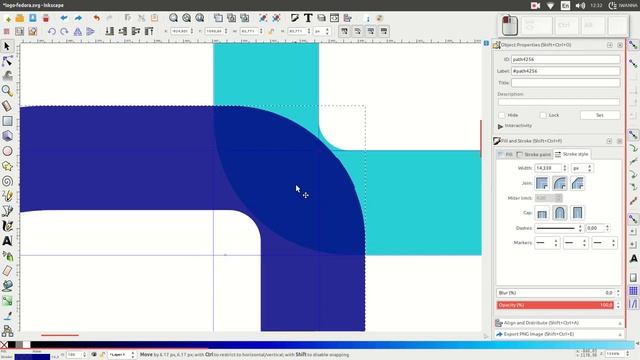The height and width of the screenshot is (360, 640).
Task: Select the round join option
Action: [x=560, y=183]
